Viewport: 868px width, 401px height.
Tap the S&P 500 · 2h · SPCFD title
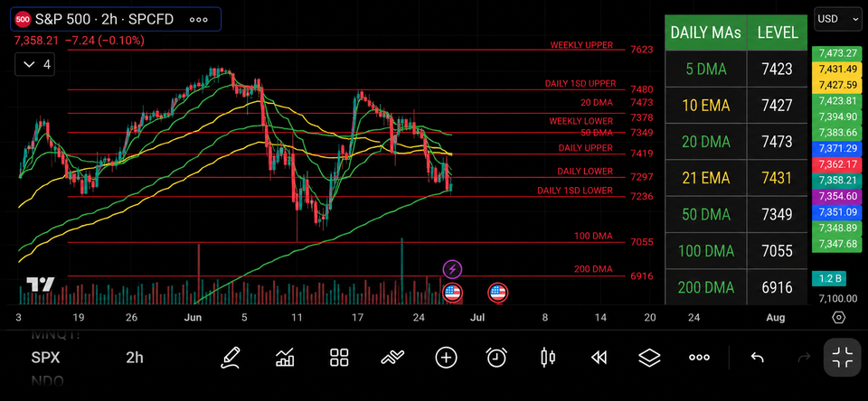pyautogui.click(x=104, y=19)
